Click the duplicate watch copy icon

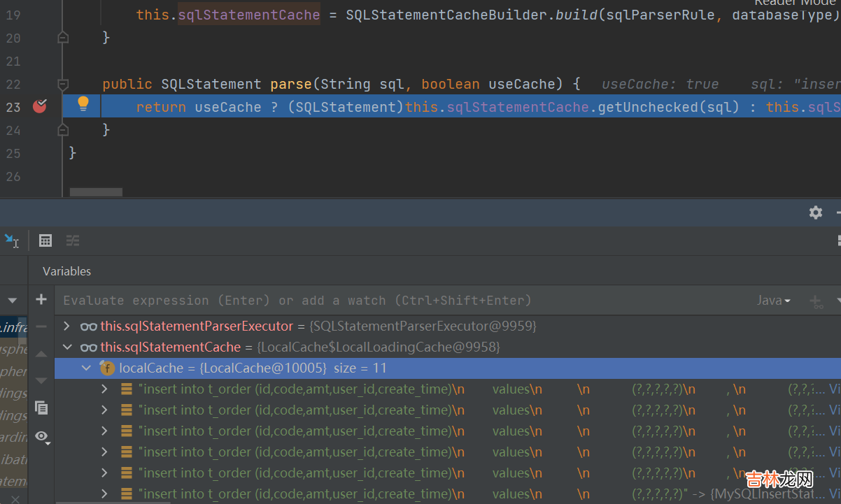click(41, 407)
